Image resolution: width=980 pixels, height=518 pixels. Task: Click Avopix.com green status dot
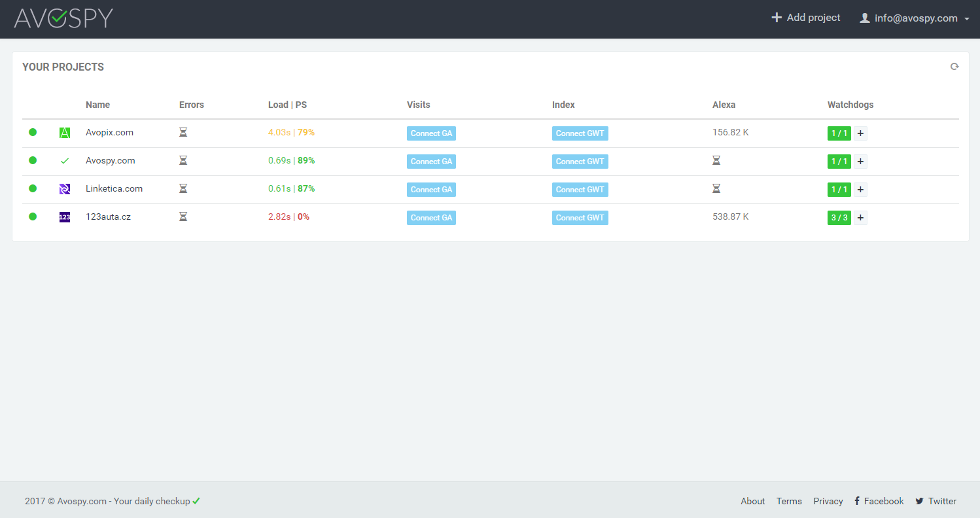[33, 132]
